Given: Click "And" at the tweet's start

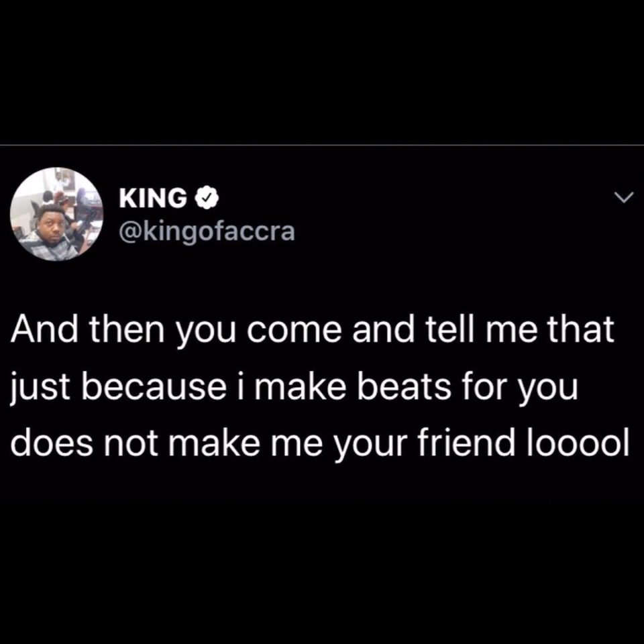Looking at the screenshot, I should (x=44, y=329).
